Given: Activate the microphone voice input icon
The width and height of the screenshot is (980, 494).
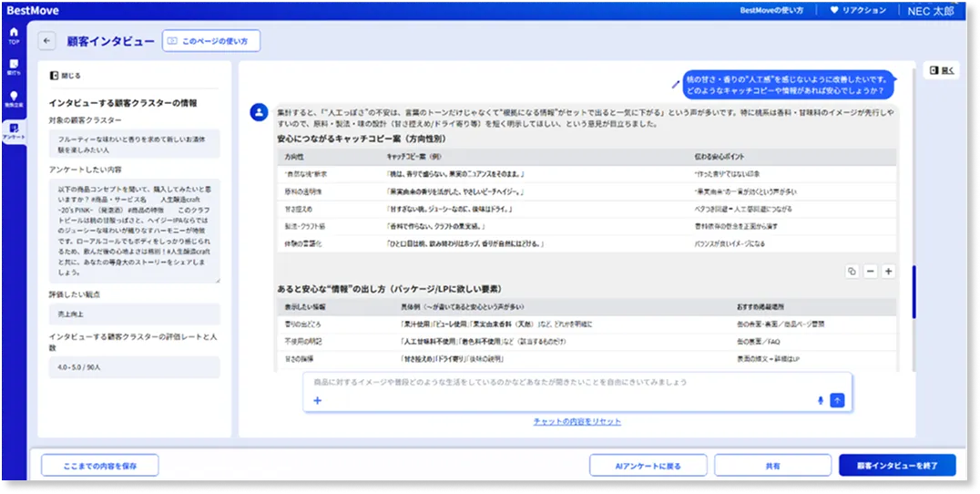Looking at the screenshot, I should (821, 401).
